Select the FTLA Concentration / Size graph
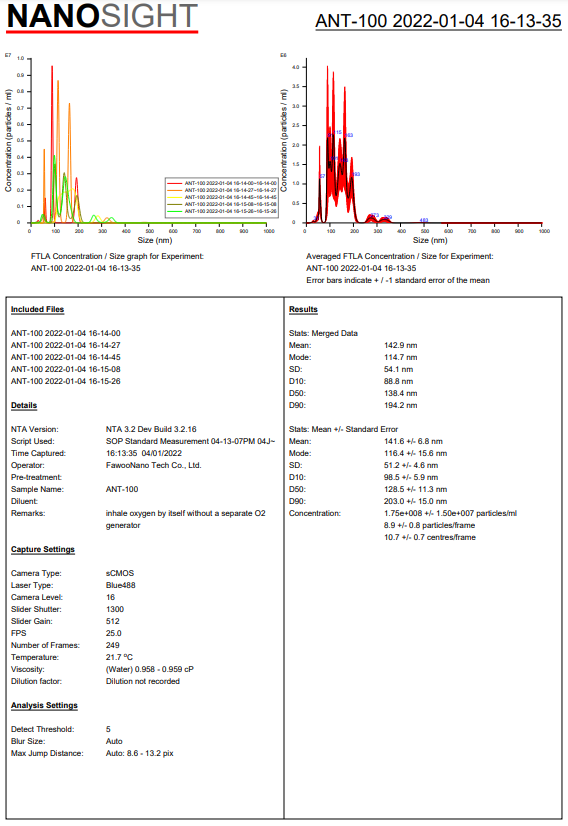The image size is (568, 826). [140, 149]
